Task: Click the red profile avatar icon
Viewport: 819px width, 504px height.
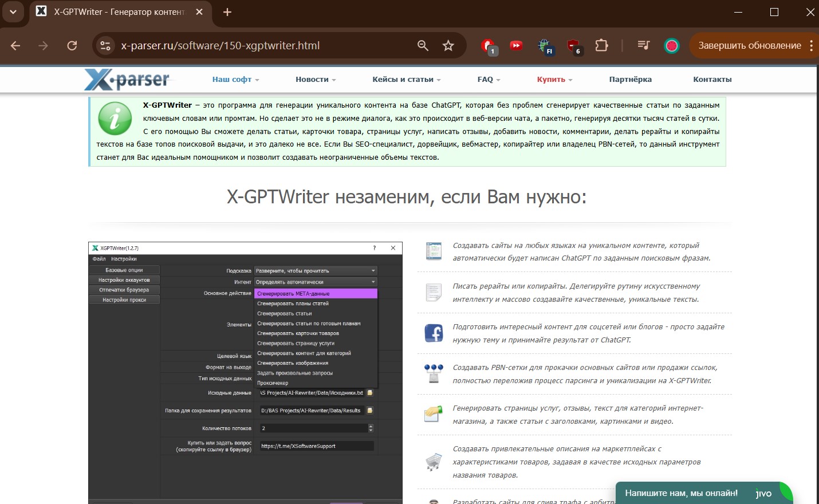Action: tap(671, 46)
